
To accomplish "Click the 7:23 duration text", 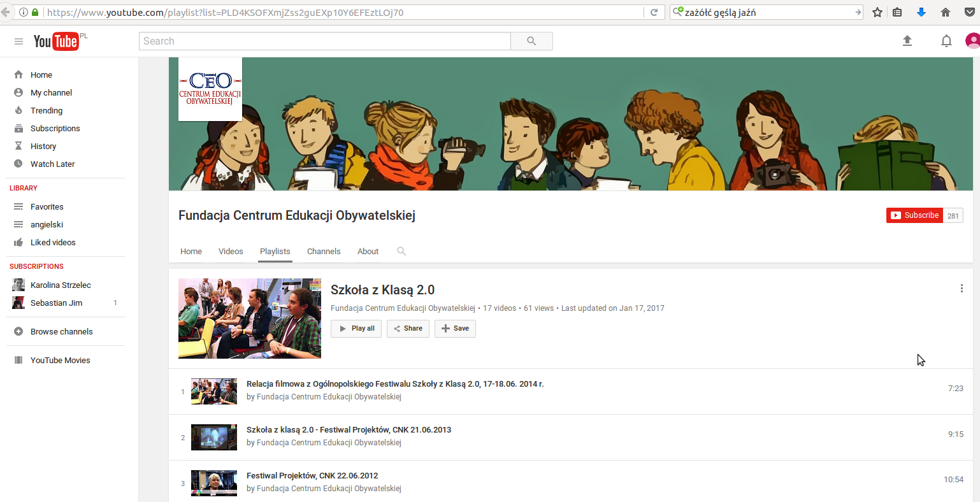I will tap(956, 388).
